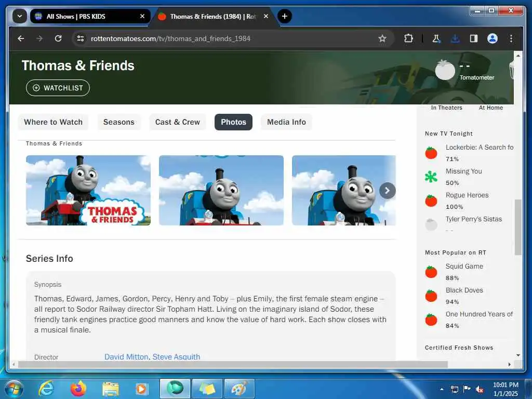Open the Black Doves show link
Screen dimensions: 532x399
coord(464,290)
